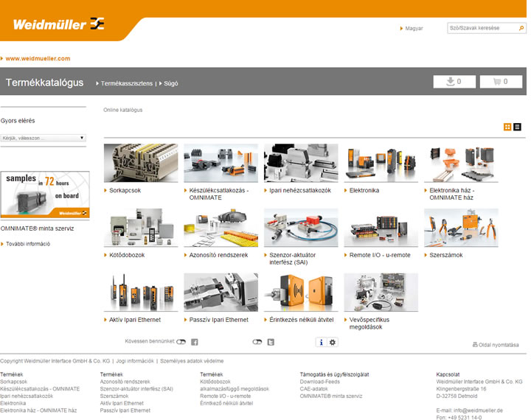Open the Elektronika category image

click(x=381, y=163)
